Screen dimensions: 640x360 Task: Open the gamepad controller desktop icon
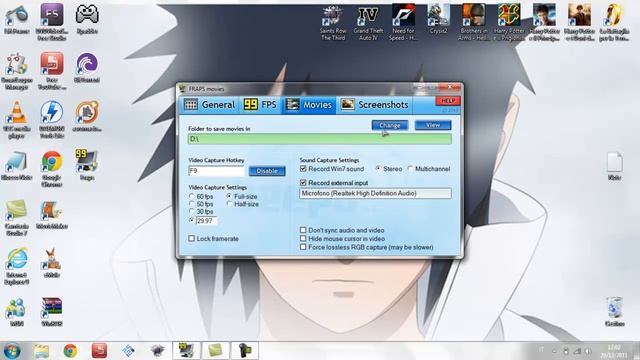tap(87, 15)
